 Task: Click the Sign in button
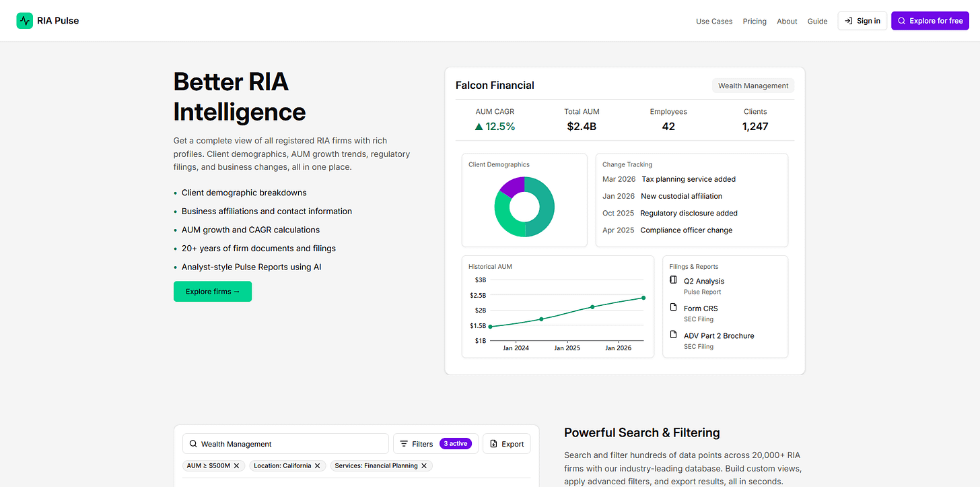tap(862, 21)
